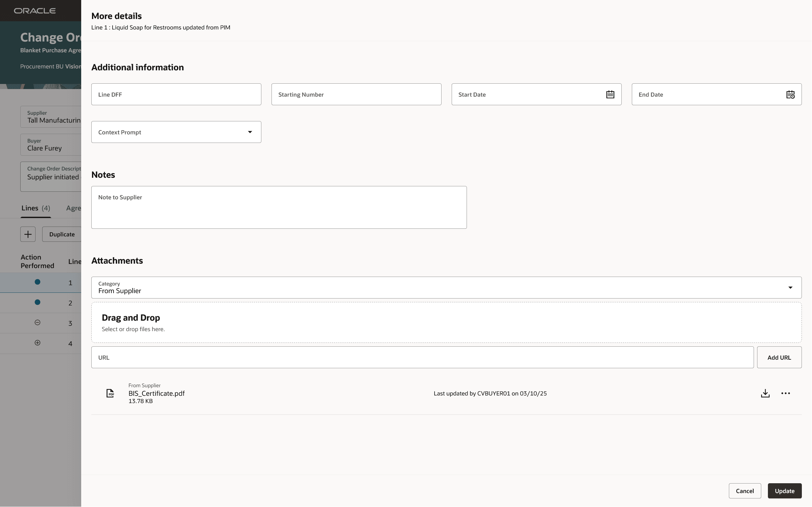
Task: Switch to the Lines tab
Action: pos(36,208)
